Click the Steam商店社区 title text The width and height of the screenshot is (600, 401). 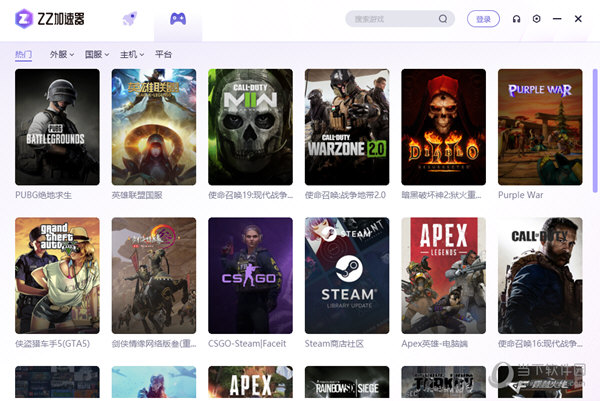pyautogui.click(x=334, y=344)
